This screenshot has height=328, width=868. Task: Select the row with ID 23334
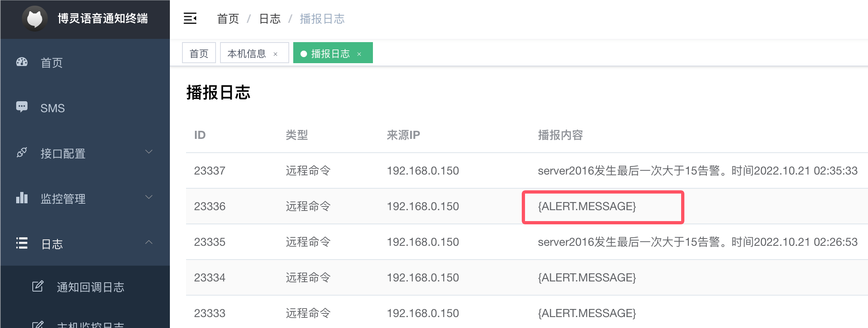[527, 277]
